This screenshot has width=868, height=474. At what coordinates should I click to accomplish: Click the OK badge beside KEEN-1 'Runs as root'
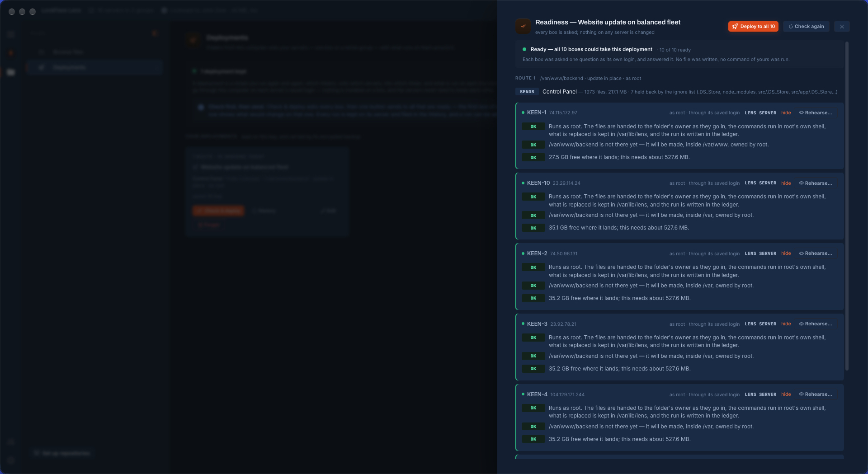tap(533, 127)
